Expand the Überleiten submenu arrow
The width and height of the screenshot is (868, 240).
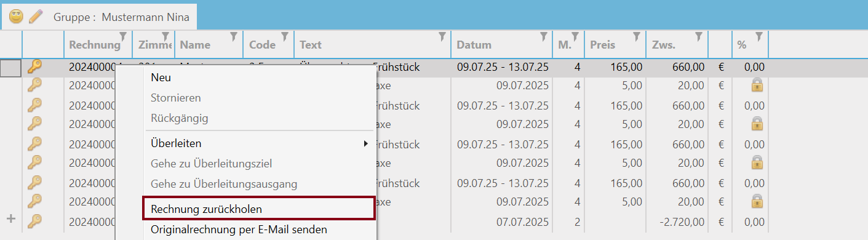[x=366, y=143]
